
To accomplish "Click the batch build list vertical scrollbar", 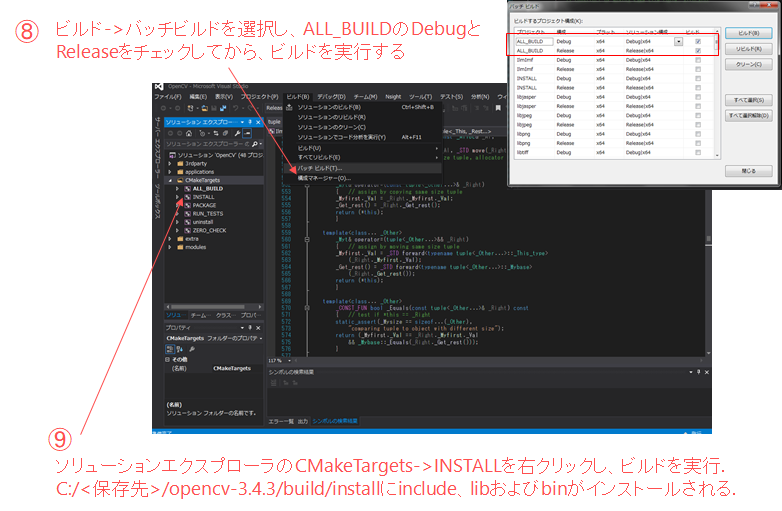I will pyautogui.click(x=717, y=95).
